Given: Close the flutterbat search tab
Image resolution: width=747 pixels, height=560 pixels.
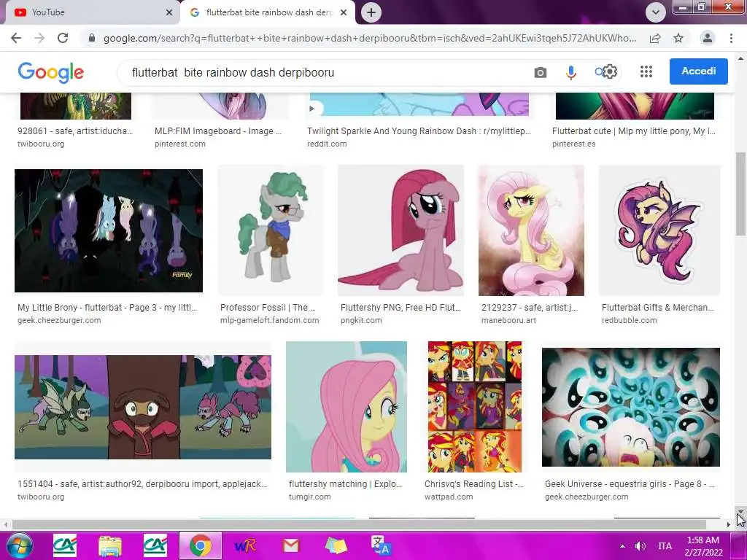Looking at the screenshot, I should coord(344,12).
